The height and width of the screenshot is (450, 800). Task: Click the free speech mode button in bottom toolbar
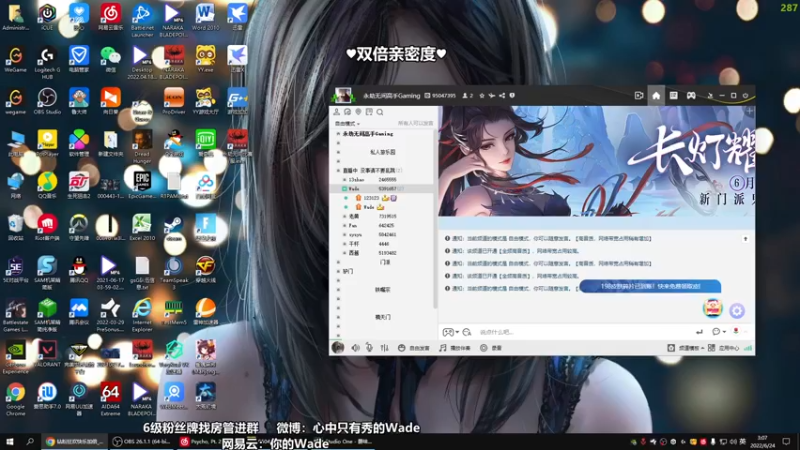[414, 348]
